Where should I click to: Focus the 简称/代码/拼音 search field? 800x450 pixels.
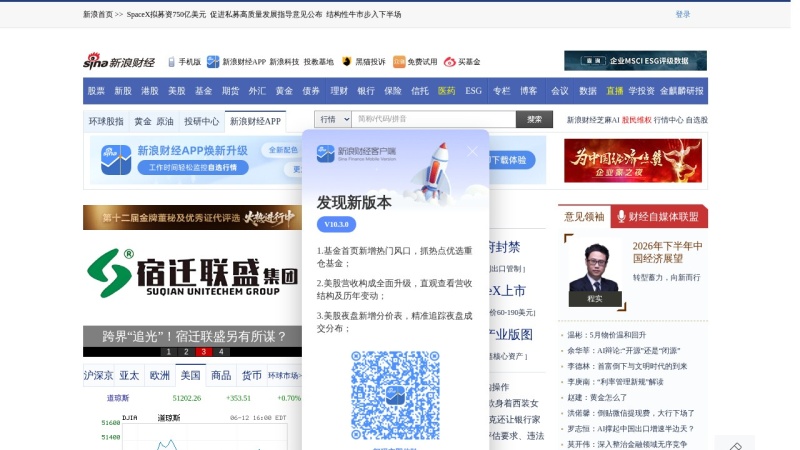434,119
